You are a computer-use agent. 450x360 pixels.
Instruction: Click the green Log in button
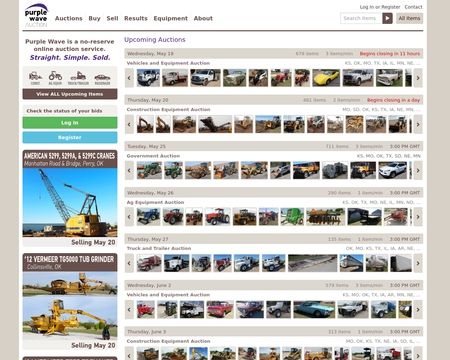[70, 123]
